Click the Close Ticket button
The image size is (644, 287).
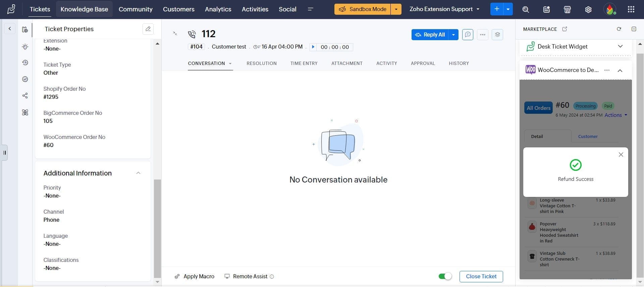(481, 276)
